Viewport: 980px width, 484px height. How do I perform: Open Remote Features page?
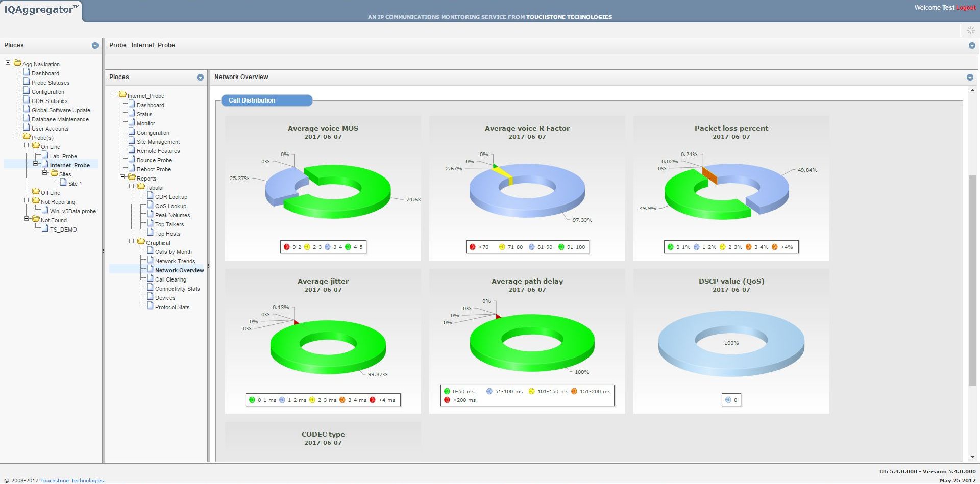click(x=158, y=151)
